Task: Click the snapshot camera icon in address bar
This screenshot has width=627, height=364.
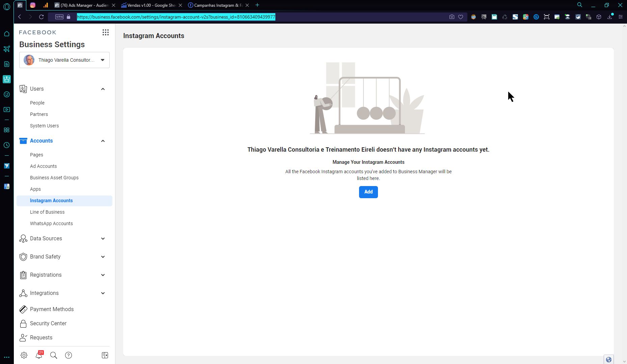Action: [452, 17]
